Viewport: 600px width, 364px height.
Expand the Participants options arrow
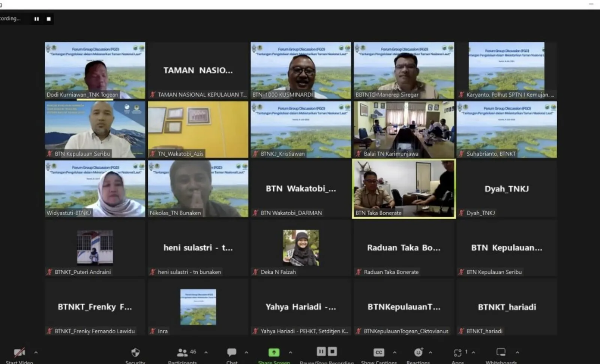coord(206,352)
